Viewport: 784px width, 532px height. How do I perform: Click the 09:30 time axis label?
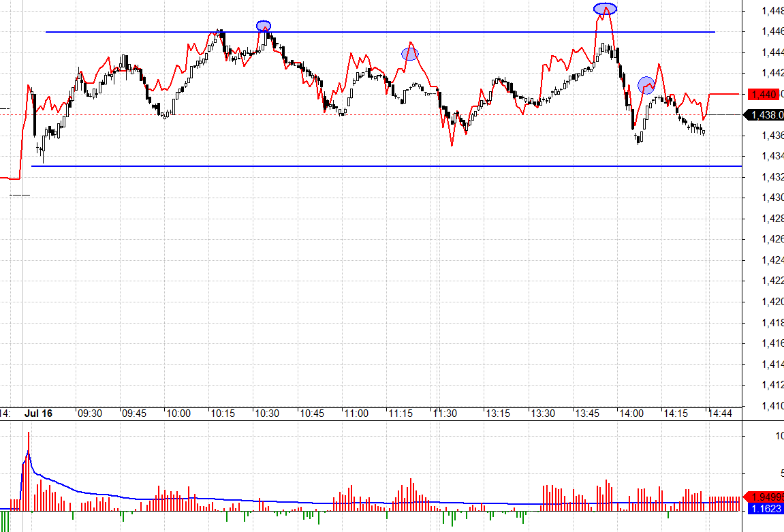coord(89,413)
